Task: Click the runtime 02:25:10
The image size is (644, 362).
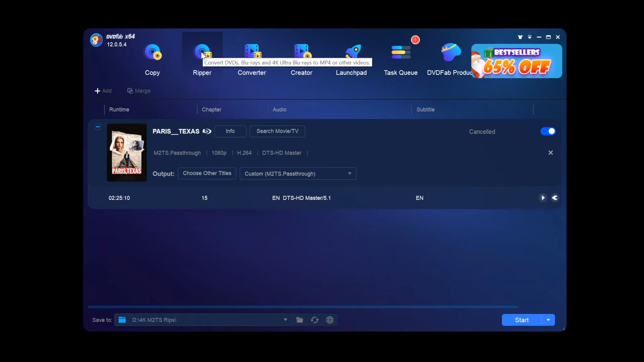Action: pyautogui.click(x=119, y=198)
